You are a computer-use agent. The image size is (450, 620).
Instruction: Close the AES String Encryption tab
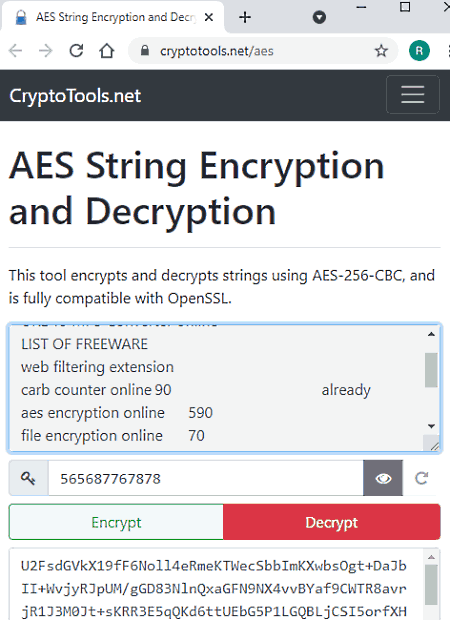(x=209, y=17)
